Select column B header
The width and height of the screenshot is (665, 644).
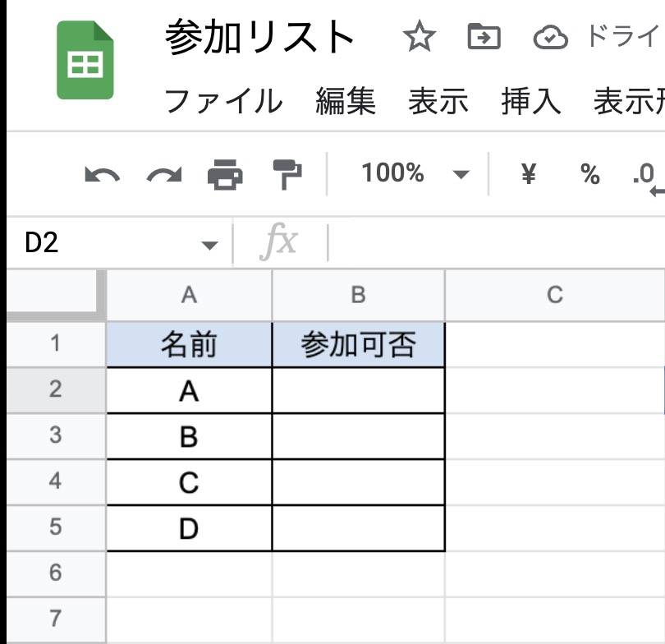pos(359,295)
